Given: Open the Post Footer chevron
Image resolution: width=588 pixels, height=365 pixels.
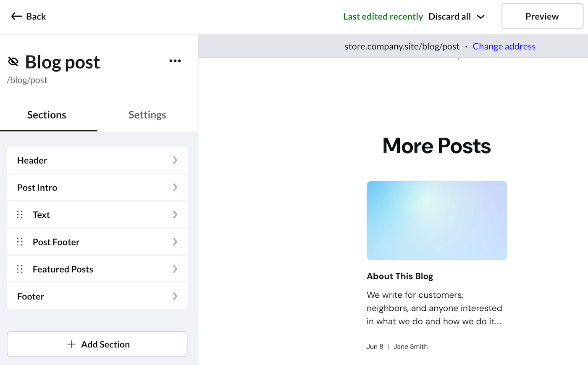Looking at the screenshot, I should pyautogui.click(x=175, y=242).
